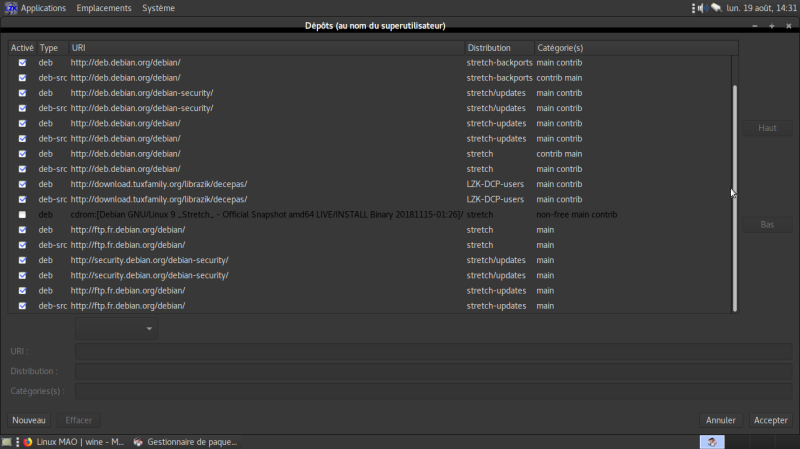Open the repository type dropdown above URI field
Image resolution: width=800 pixels, height=449 pixels.
[x=116, y=329]
